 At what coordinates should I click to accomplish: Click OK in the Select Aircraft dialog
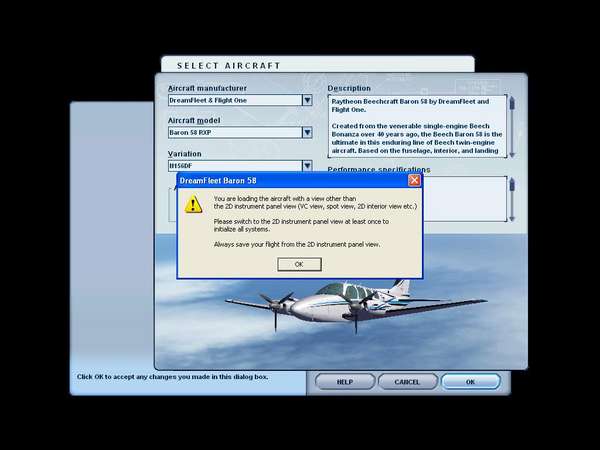point(471,382)
